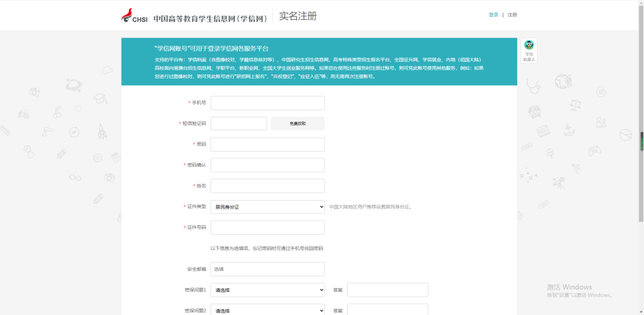644x315 pixels.
Task: Click the 登录 link in header
Action: 493,15
